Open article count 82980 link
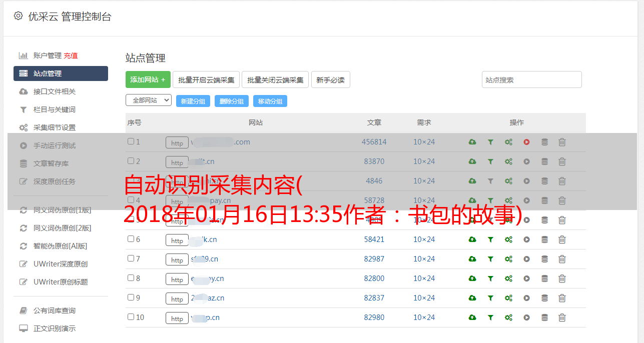 [x=374, y=317]
